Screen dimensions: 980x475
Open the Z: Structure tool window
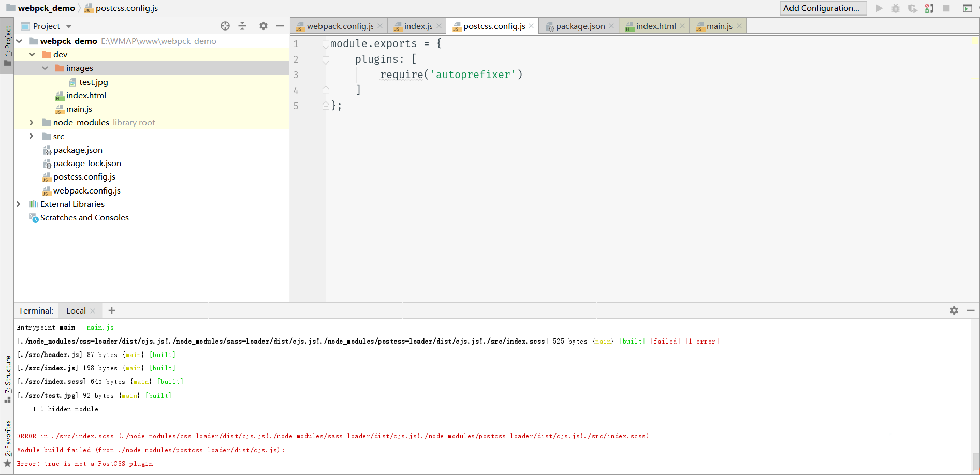7,379
